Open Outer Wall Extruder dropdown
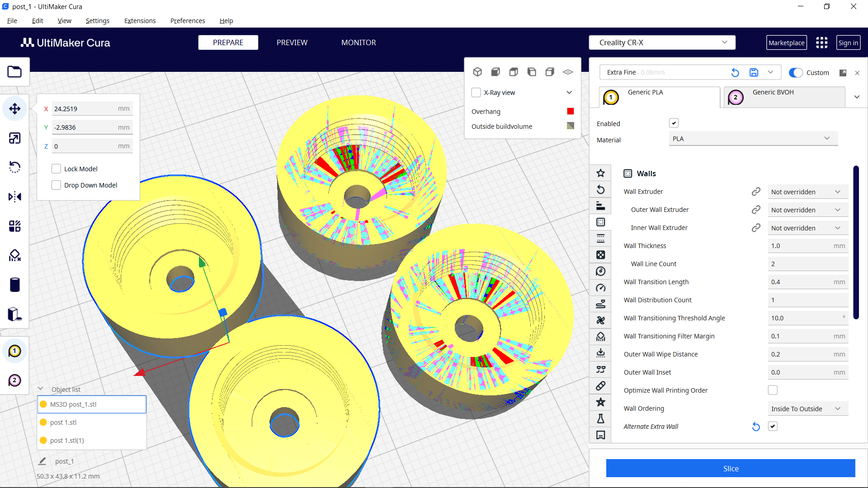The height and width of the screenshot is (488, 868). (807, 210)
